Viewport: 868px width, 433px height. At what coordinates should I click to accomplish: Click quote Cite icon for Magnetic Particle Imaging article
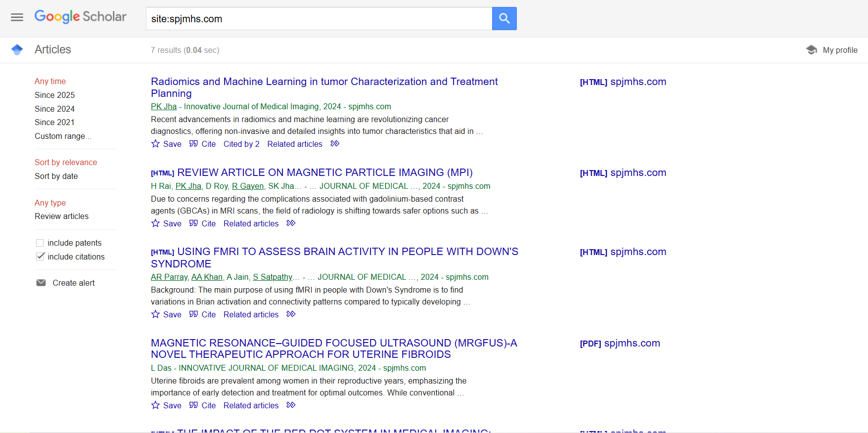click(193, 223)
